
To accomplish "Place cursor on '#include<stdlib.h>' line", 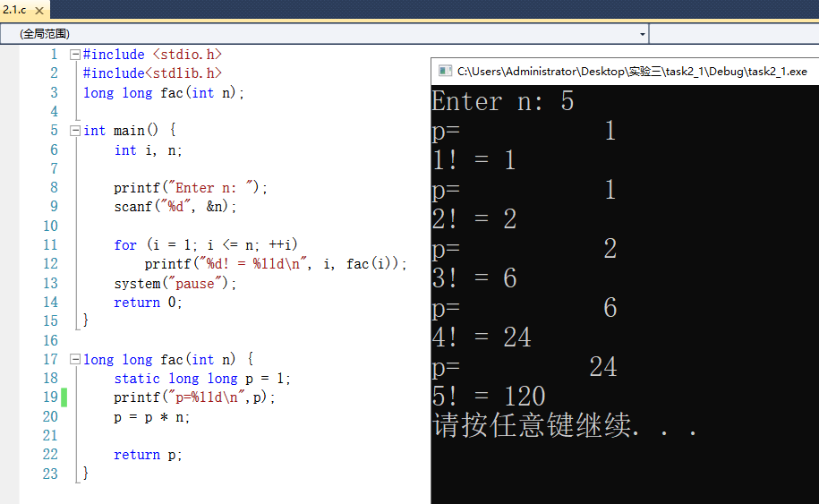I will (152, 73).
